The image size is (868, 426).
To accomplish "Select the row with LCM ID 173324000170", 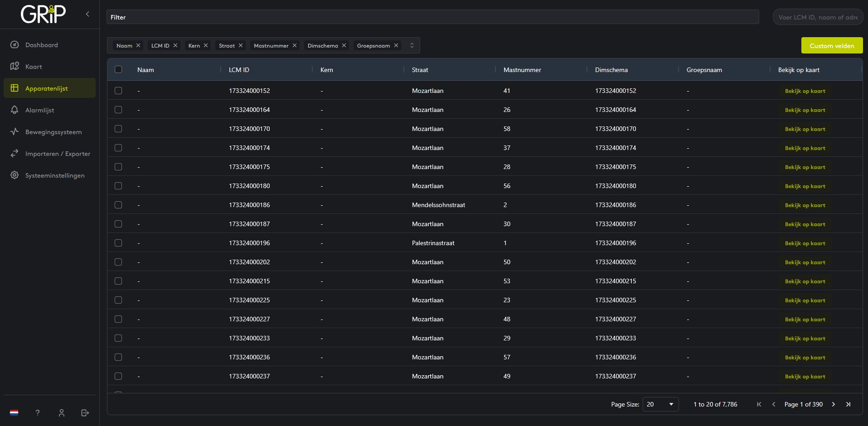I will click(118, 129).
